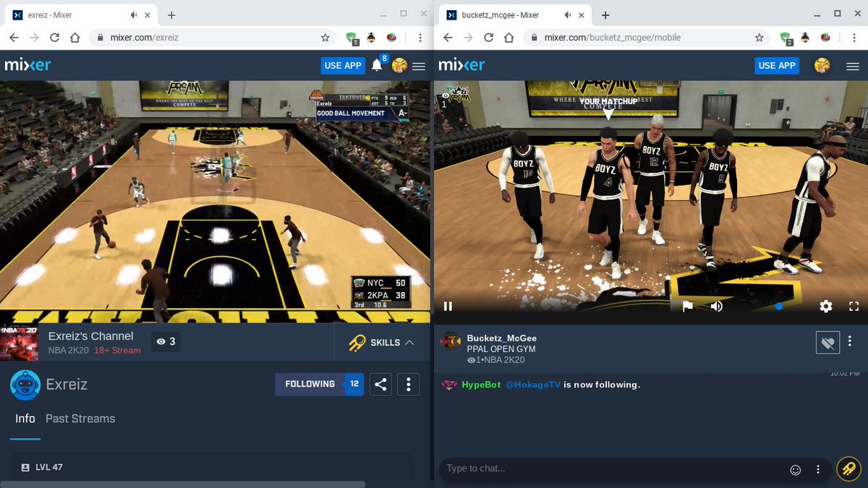The image size is (868, 488).
Task: Report stream with the flag icon
Action: coord(688,307)
